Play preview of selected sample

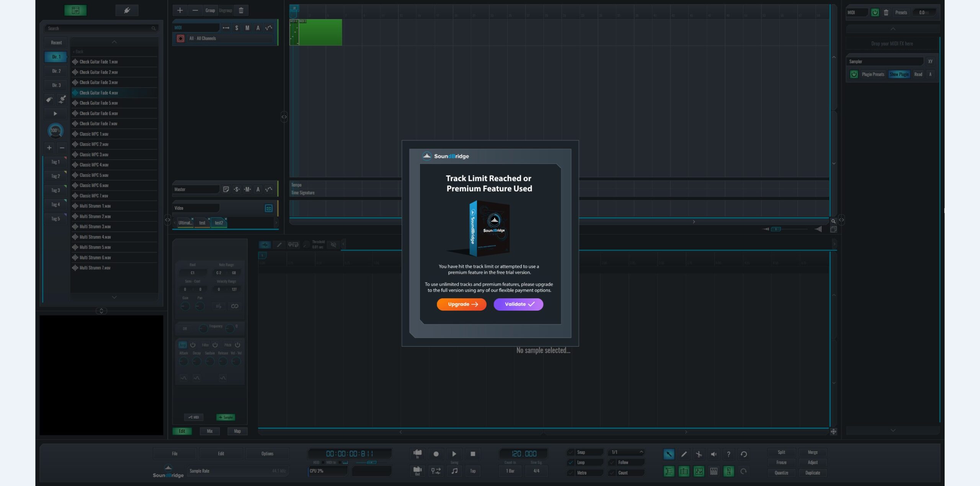[56, 114]
